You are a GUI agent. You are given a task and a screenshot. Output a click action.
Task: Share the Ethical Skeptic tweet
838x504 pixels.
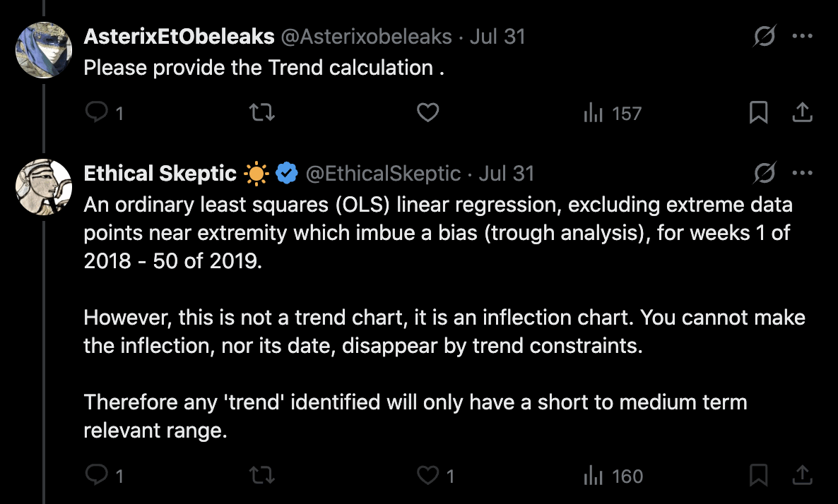[802, 476]
